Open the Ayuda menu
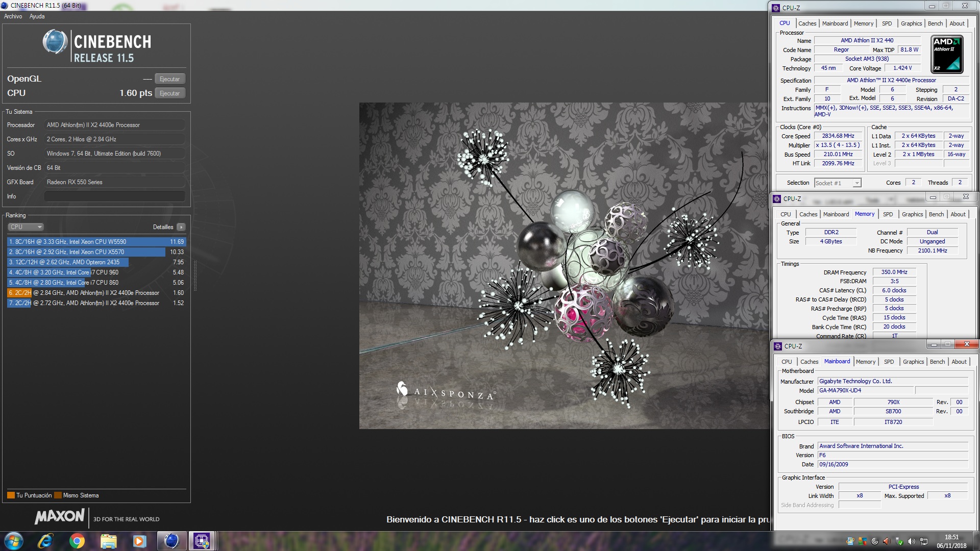The height and width of the screenshot is (551, 980). click(37, 16)
